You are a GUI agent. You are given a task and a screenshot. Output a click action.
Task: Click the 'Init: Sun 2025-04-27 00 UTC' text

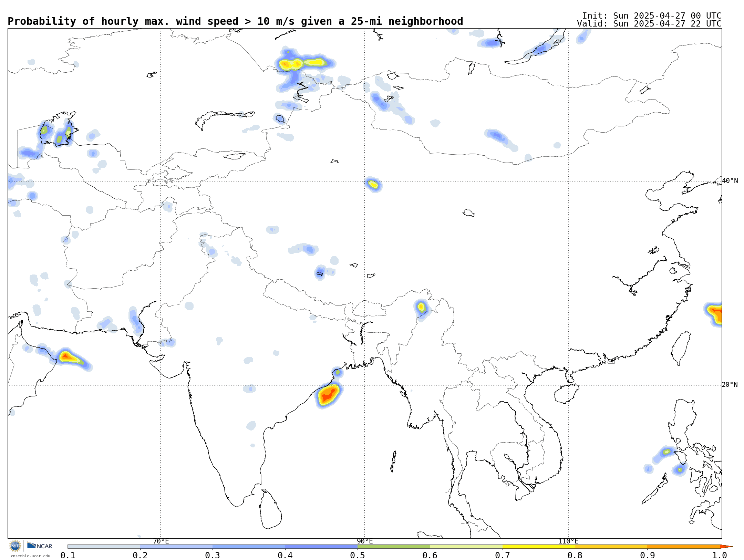[652, 16]
